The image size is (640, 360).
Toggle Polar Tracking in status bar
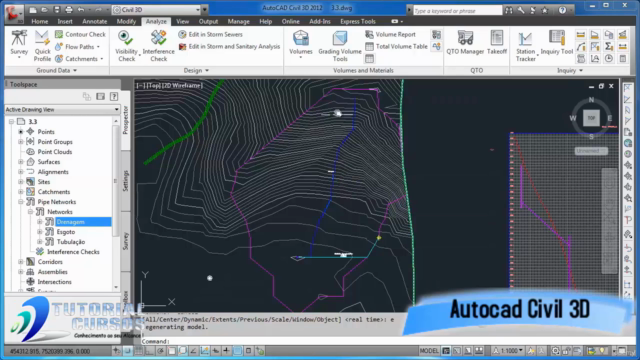pos(161,351)
